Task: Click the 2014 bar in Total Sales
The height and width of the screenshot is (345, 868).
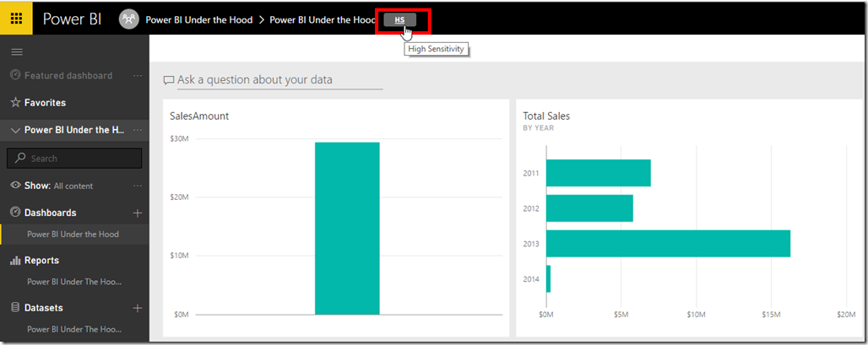Action: (549, 278)
